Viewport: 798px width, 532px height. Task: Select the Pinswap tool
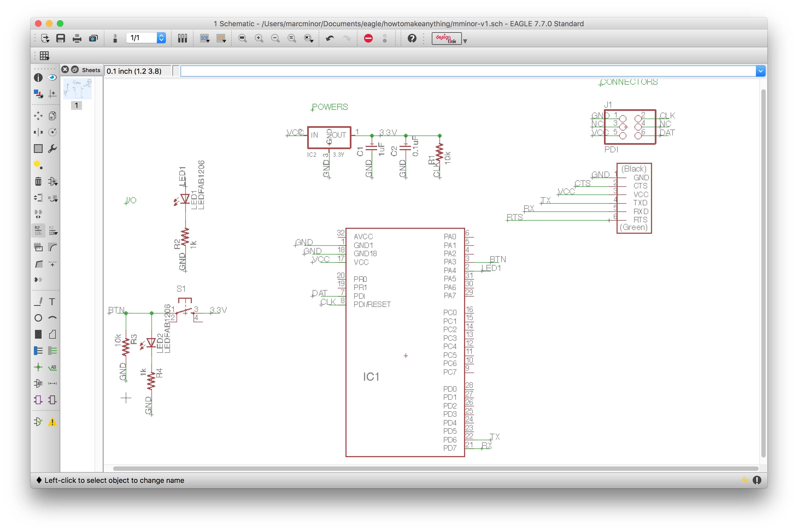[x=38, y=198]
